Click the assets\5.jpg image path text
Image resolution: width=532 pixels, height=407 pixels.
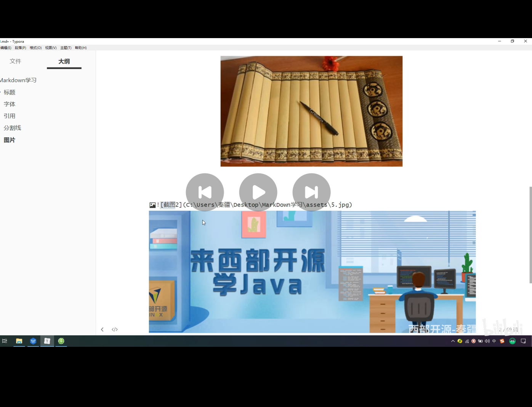pos(327,205)
